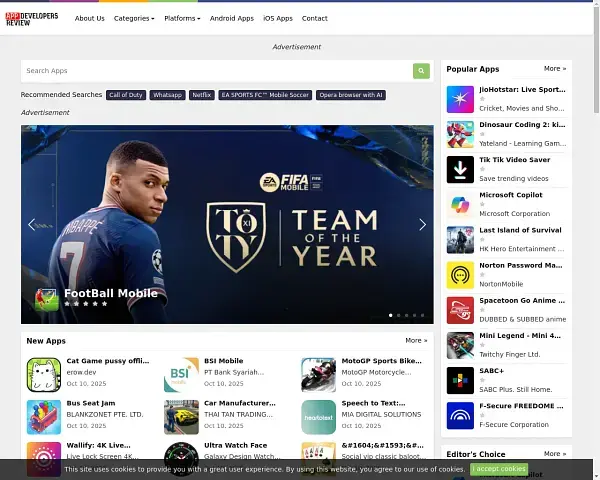Click into the Search Apps input field
600x480 pixels.
pos(216,71)
